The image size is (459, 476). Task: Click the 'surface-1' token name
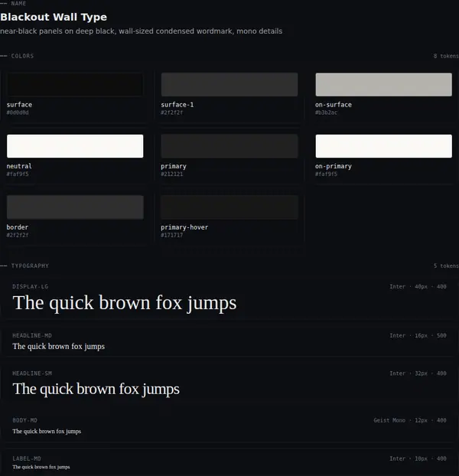[177, 105]
